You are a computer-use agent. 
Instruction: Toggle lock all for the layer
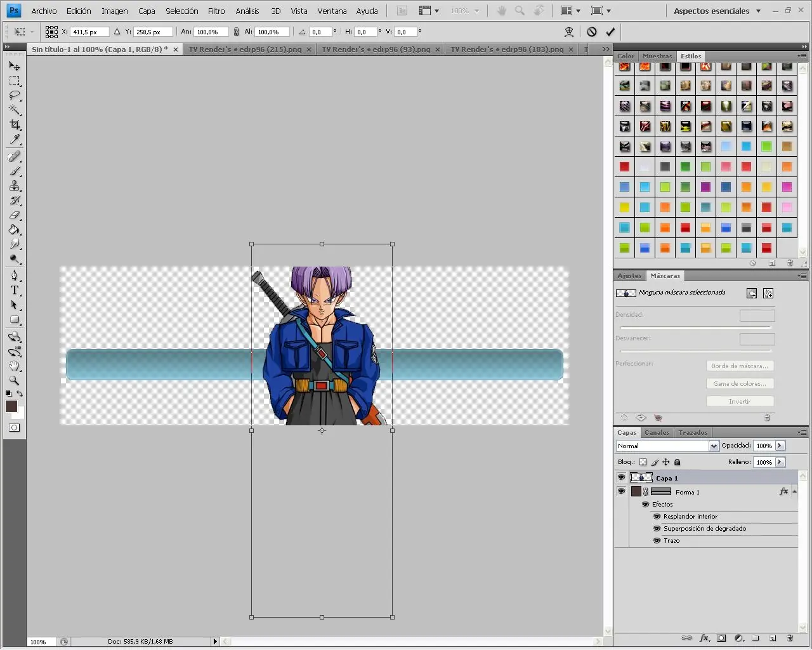point(678,462)
